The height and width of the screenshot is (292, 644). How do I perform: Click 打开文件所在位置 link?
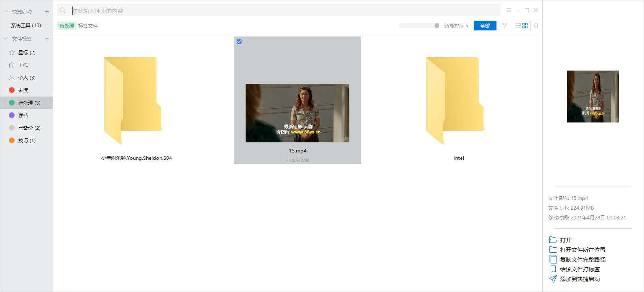(582, 250)
